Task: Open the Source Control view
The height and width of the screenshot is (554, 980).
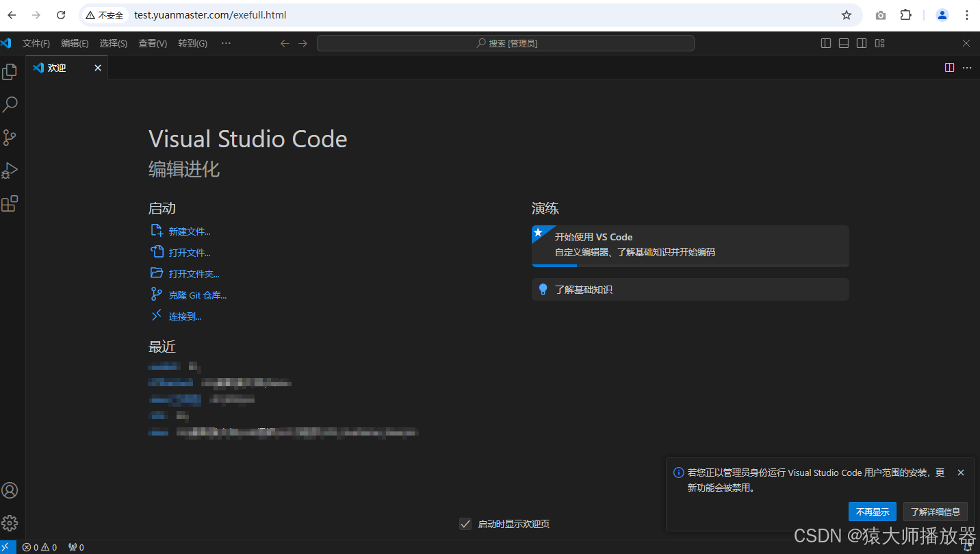Action: point(10,137)
